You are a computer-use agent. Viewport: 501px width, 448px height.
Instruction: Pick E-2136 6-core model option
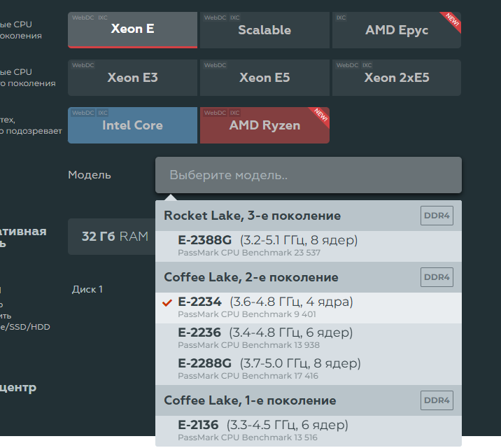click(x=309, y=430)
